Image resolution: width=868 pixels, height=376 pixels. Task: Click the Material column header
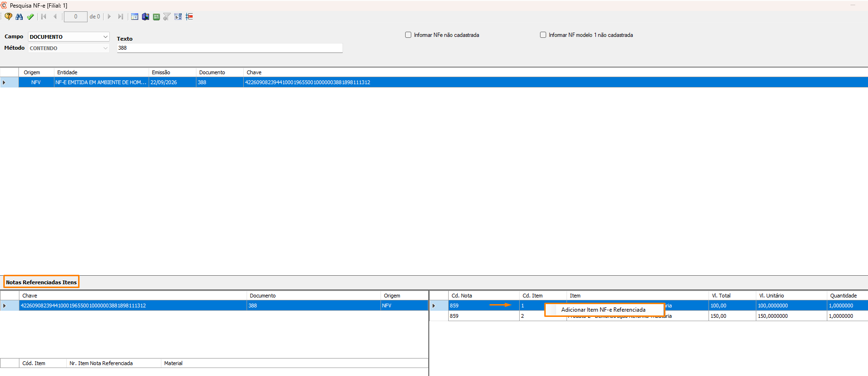pyautogui.click(x=294, y=363)
